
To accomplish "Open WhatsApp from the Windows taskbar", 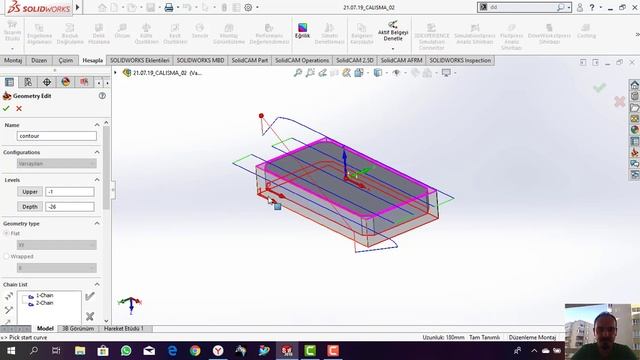I will coord(126,351).
